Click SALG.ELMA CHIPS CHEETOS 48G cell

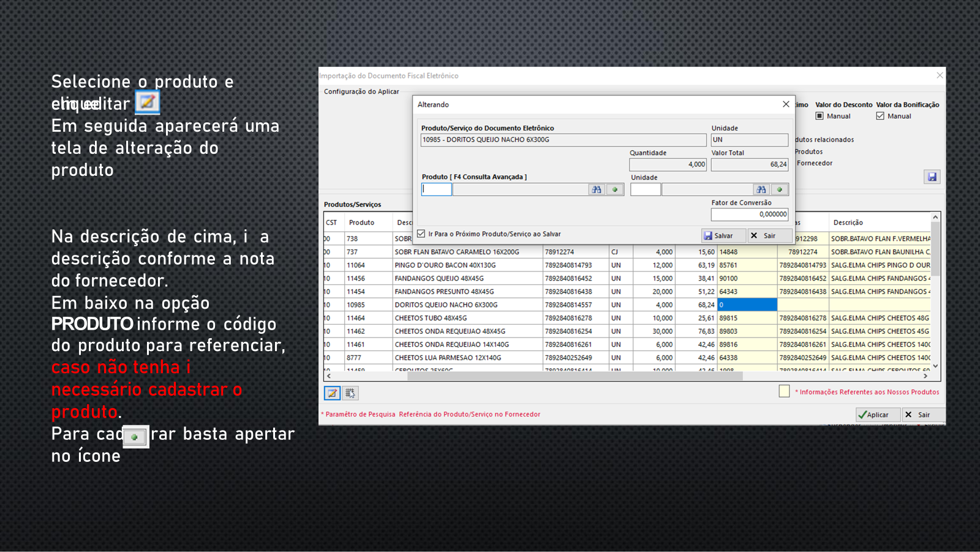(x=880, y=318)
